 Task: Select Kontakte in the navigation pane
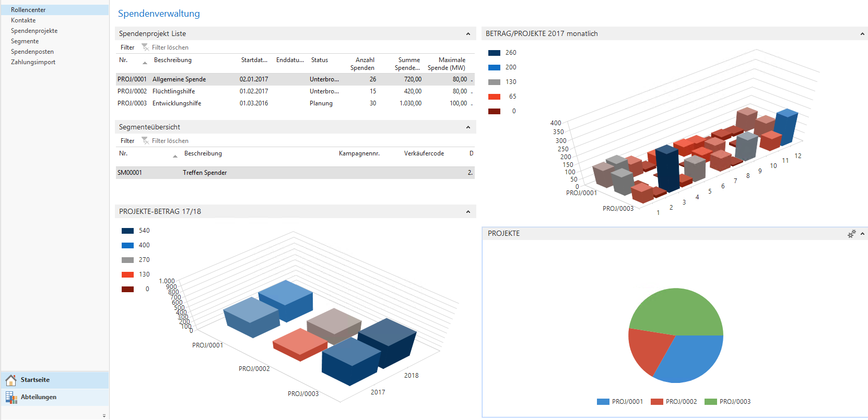click(24, 20)
